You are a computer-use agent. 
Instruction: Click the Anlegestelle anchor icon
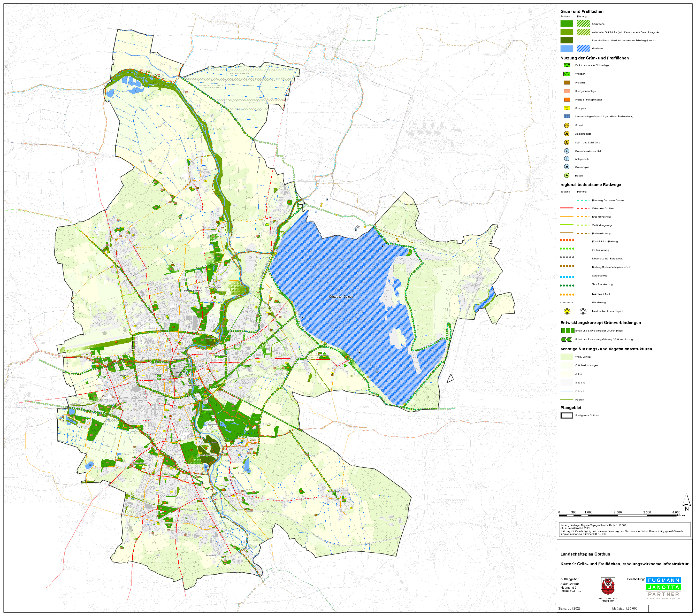pyautogui.click(x=567, y=159)
